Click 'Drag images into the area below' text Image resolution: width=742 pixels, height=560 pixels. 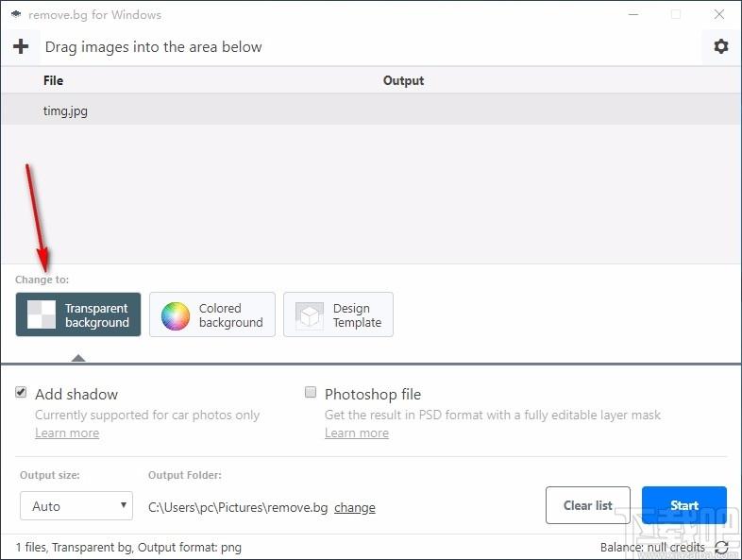pyautogui.click(x=153, y=47)
